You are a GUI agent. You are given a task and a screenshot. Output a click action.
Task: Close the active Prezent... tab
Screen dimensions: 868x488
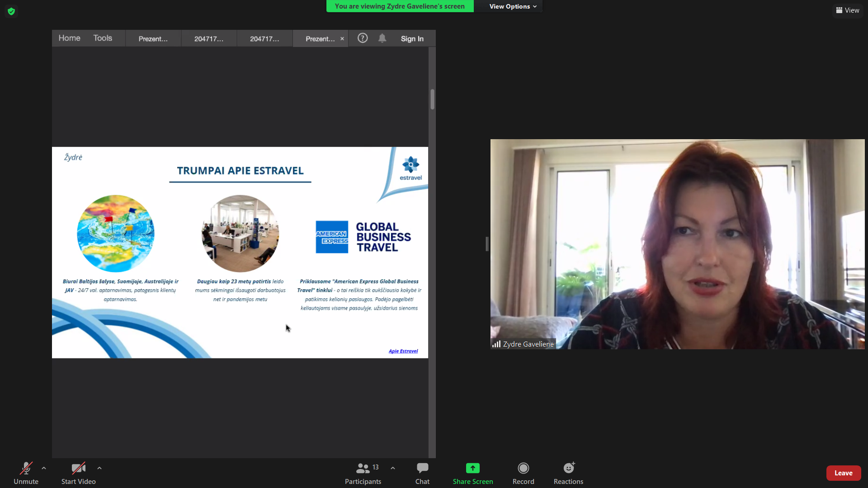(342, 39)
